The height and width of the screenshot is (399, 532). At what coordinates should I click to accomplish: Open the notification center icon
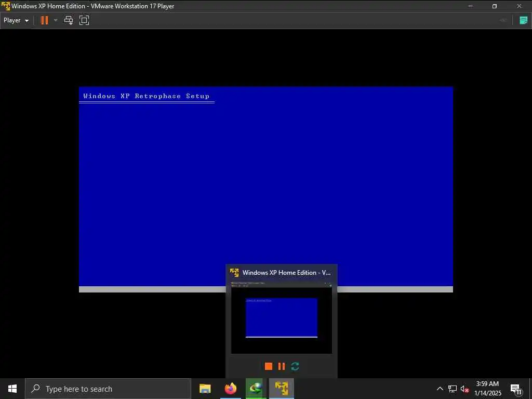[x=516, y=389]
